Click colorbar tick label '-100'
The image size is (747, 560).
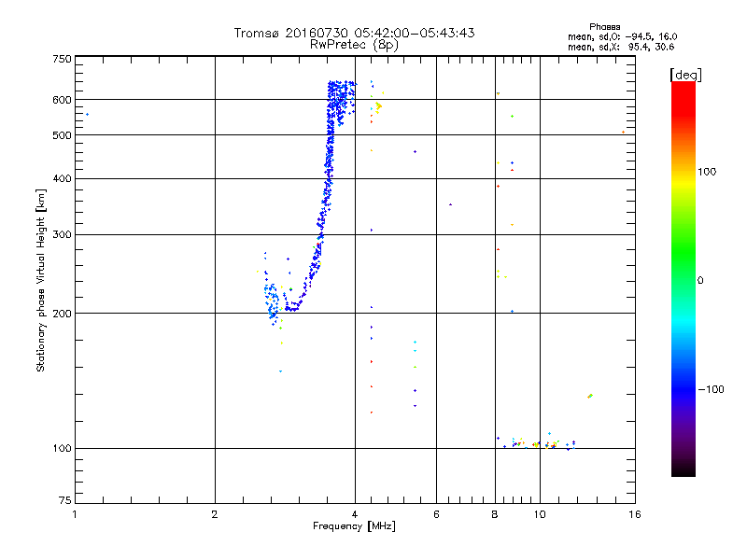coord(711,389)
